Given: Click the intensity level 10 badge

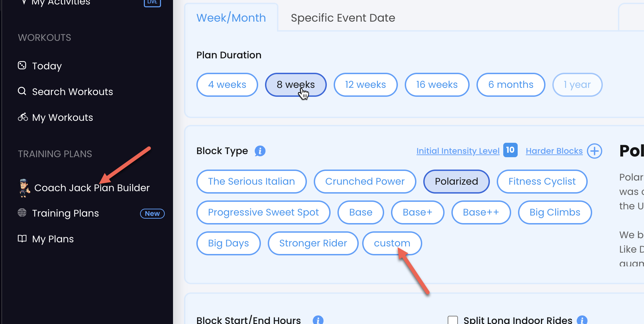Looking at the screenshot, I should click(510, 150).
